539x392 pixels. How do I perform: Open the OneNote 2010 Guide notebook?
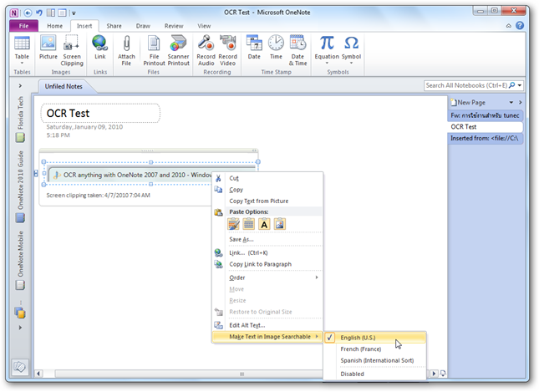click(x=20, y=186)
